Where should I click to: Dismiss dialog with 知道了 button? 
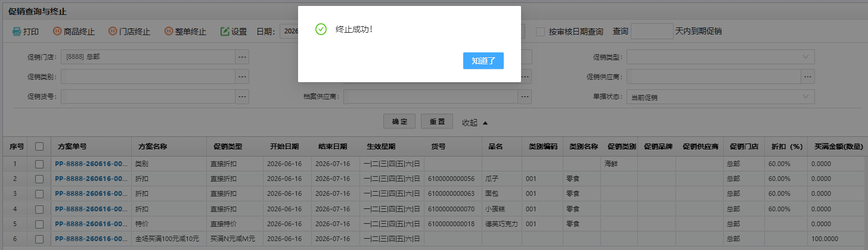[x=483, y=61]
